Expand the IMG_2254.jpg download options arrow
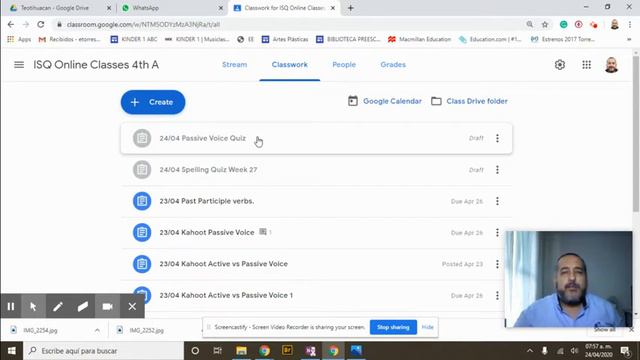 click(x=97, y=330)
